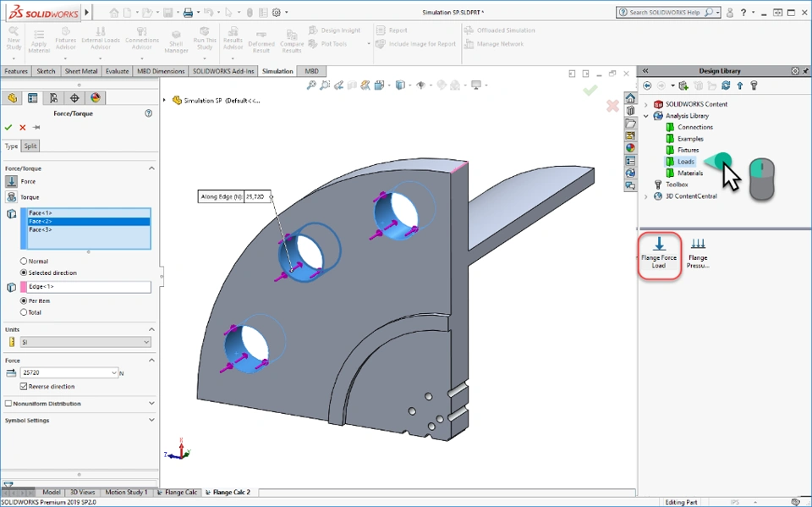Expand the Simulation SP flyout tree arrow

pyautogui.click(x=164, y=100)
